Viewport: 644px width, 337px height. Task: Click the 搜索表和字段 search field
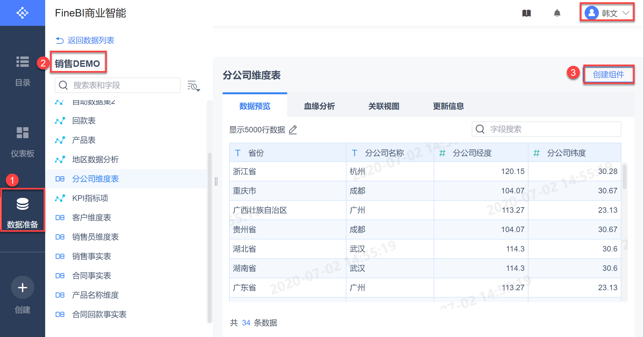[123, 85]
